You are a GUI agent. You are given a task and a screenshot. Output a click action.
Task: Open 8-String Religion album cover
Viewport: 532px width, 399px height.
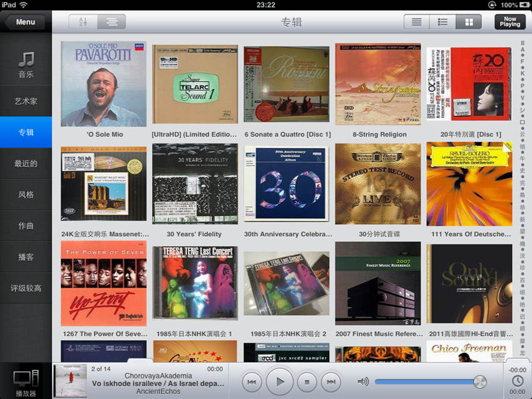coord(378,84)
